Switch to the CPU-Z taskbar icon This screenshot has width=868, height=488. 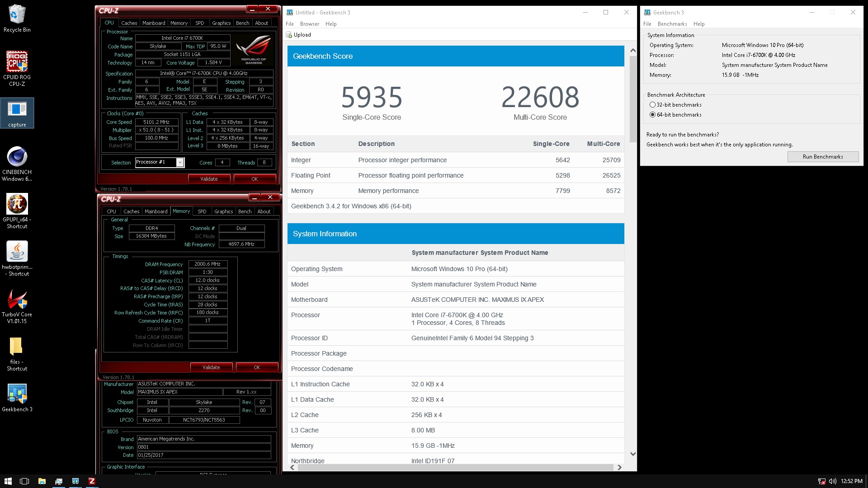[92, 481]
